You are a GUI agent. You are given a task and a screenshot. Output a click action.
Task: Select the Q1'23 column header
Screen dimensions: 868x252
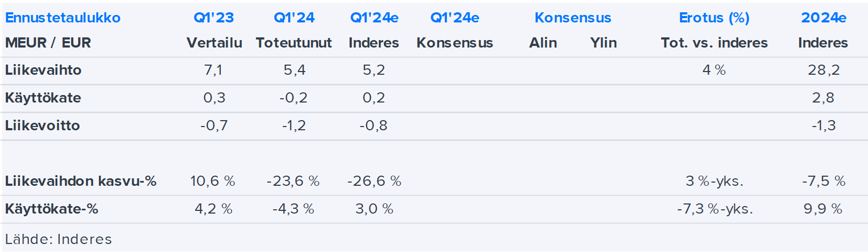[214, 18]
